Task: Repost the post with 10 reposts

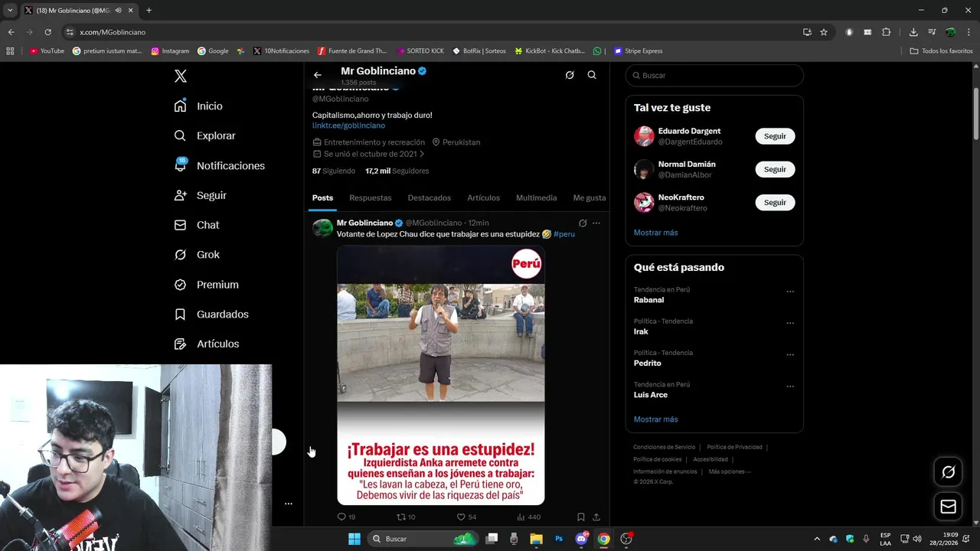Action: pyautogui.click(x=406, y=517)
